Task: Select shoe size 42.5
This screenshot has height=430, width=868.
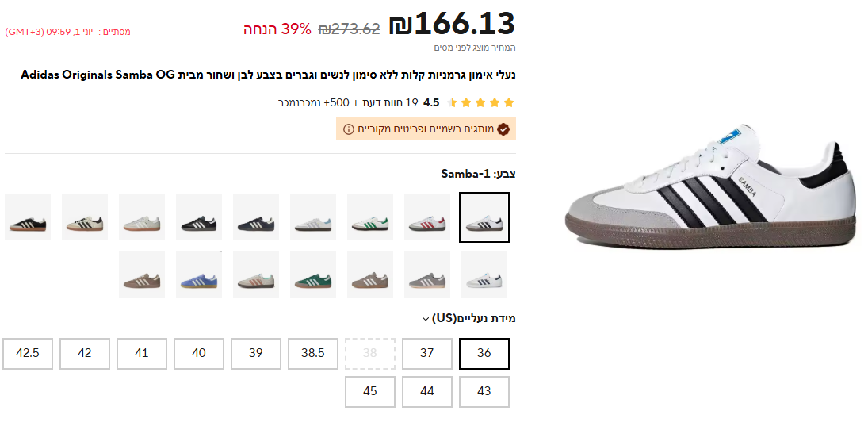Action: [x=28, y=354]
